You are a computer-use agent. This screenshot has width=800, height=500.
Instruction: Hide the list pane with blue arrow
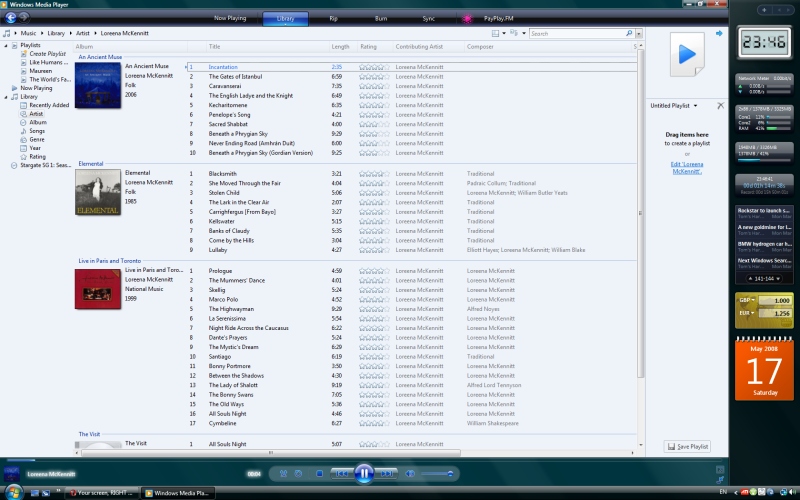pyautogui.click(x=719, y=34)
